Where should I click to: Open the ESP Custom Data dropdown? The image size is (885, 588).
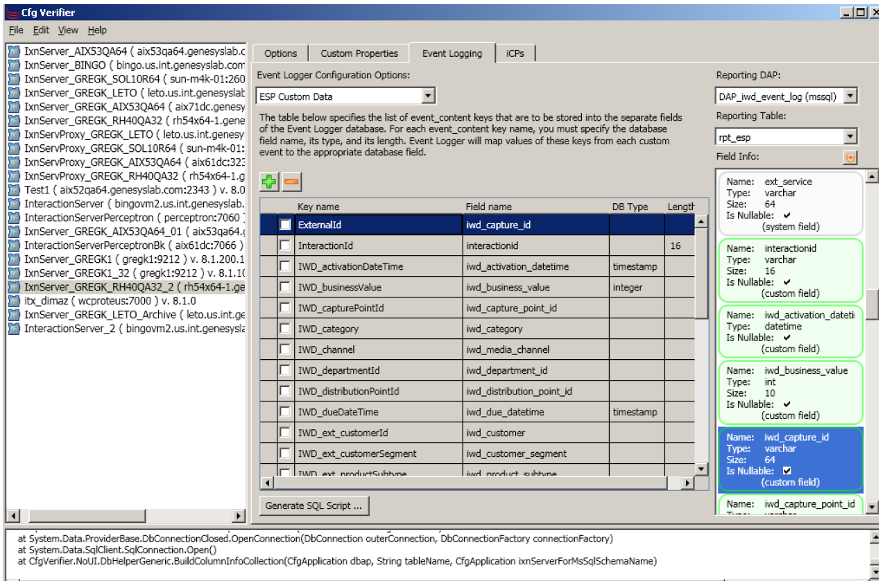[x=428, y=96]
